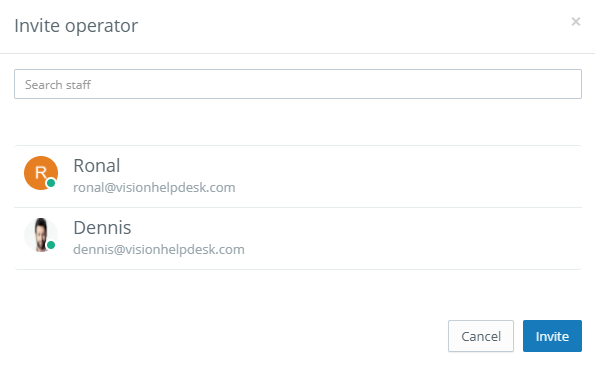Select Dennis's profile photo avatar
Viewport: 595px width, 365px height.
pyautogui.click(x=41, y=235)
